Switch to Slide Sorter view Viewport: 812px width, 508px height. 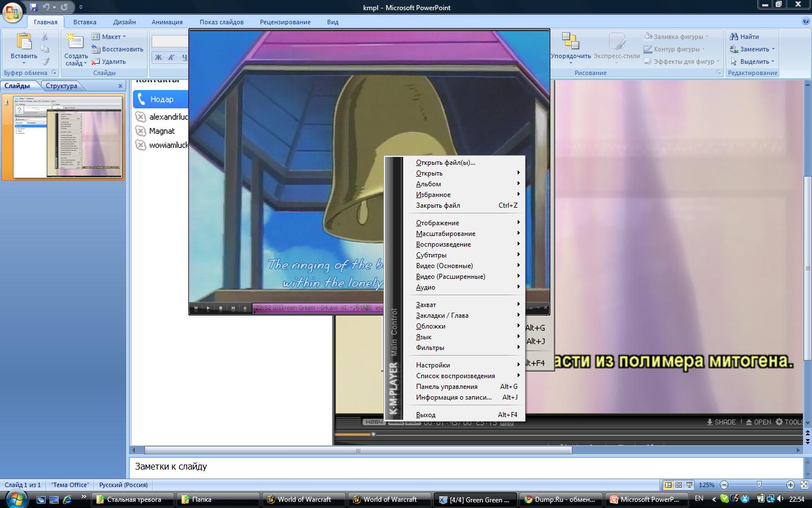point(679,485)
